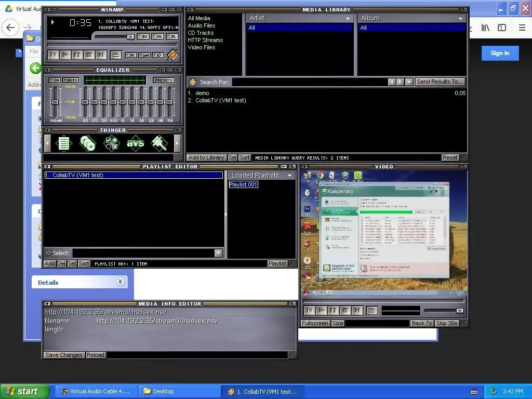The image size is (532, 399).
Task: Click Reset in Media Library
Action: [450, 157]
